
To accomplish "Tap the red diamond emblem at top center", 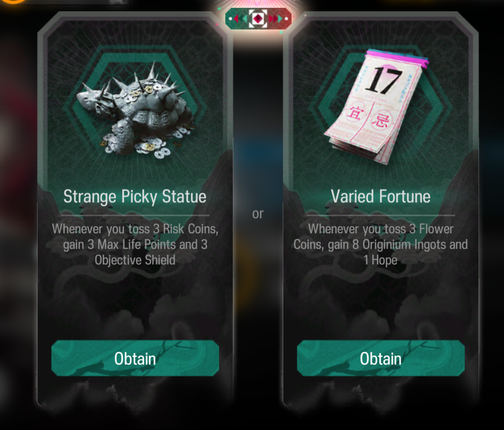I will (258, 18).
